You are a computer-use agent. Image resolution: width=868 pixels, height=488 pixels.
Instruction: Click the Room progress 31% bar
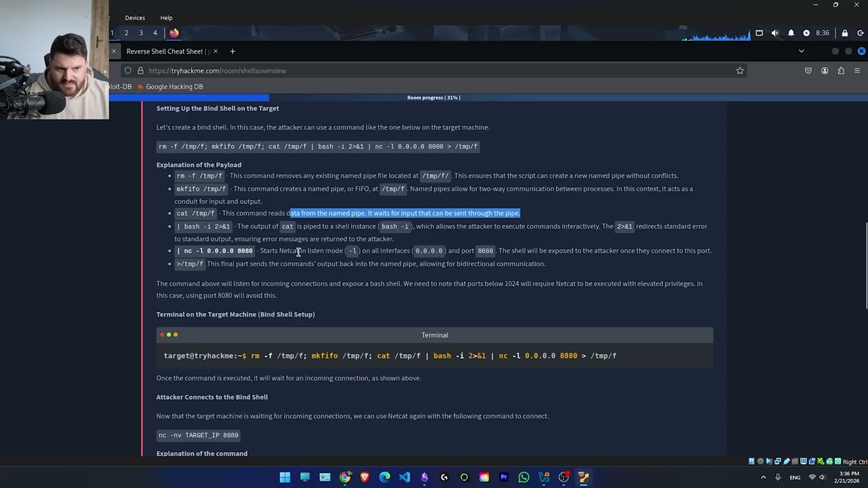[434, 98]
